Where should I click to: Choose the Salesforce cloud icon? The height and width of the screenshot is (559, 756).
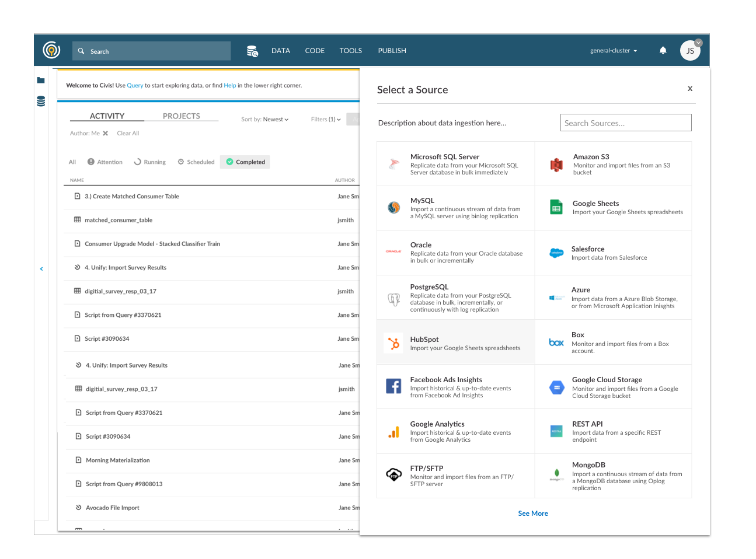(556, 253)
